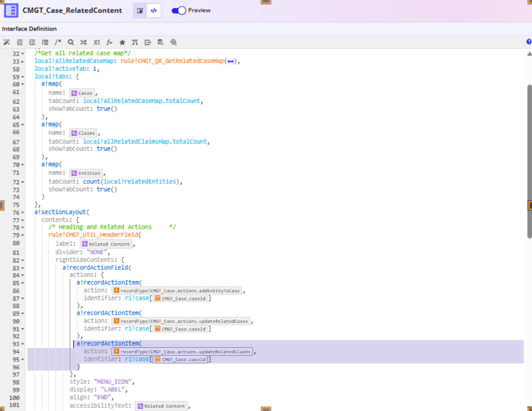
Task: Click the Entities translation string chip
Action: tap(86, 173)
